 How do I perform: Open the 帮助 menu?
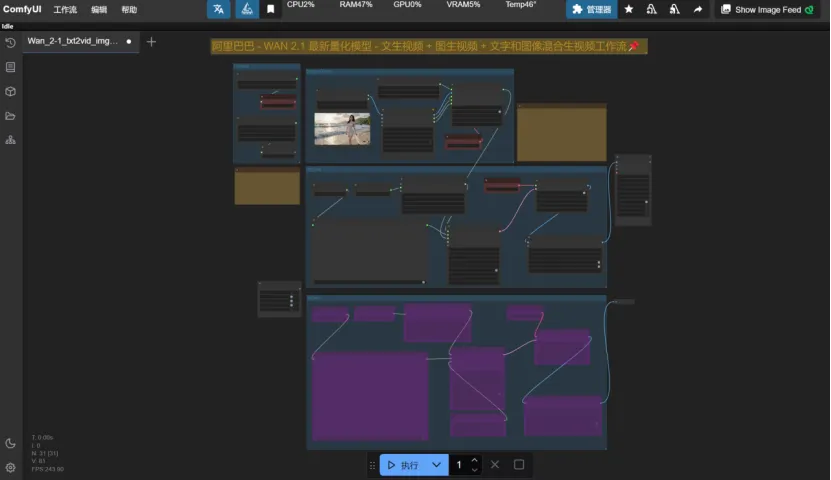(x=129, y=10)
